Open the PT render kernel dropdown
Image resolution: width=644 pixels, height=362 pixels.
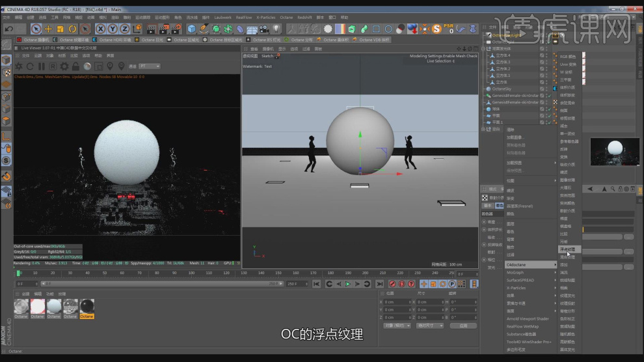[150, 66]
